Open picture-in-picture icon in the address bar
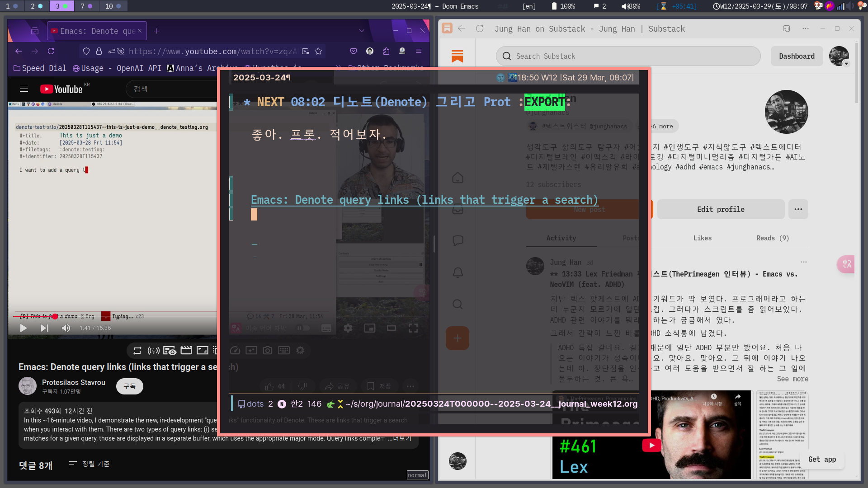This screenshot has height=488, width=868. click(306, 51)
